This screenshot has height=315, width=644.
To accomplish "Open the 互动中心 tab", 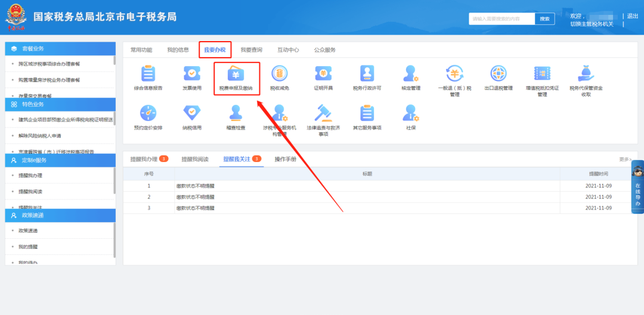I will click(288, 50).
